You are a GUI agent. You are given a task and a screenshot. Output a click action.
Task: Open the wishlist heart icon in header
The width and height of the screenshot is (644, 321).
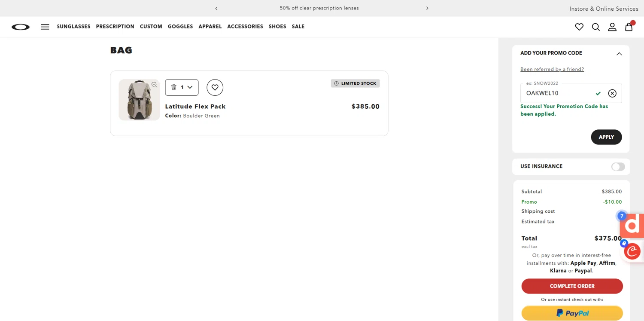click(579, 27)
